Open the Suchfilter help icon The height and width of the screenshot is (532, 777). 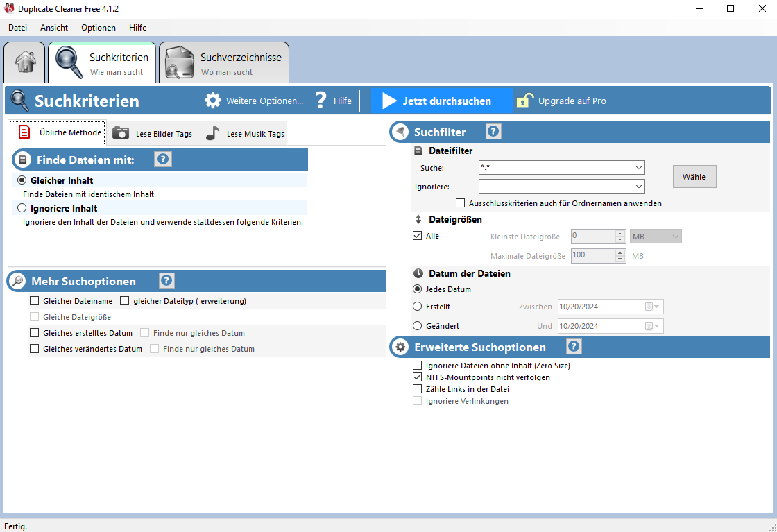[493, 132]
